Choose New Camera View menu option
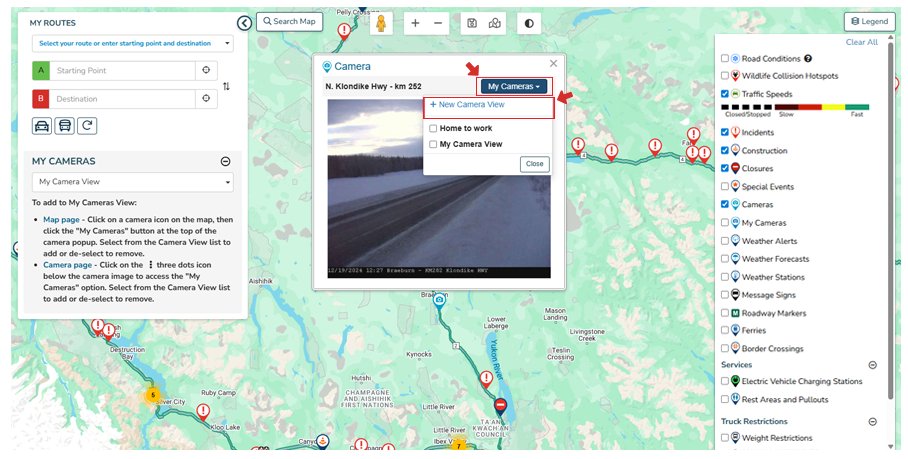The height and width of the screenshot is (459, 908). tap(467, 105)
